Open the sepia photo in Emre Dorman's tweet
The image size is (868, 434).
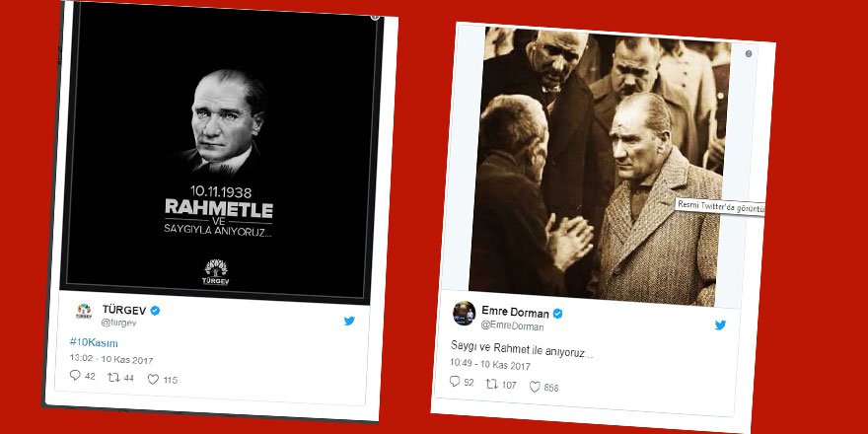point(598,166)
